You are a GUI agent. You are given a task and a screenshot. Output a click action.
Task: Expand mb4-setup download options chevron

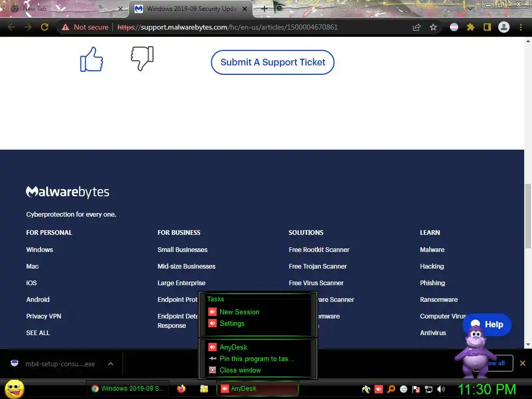[111, 364]
